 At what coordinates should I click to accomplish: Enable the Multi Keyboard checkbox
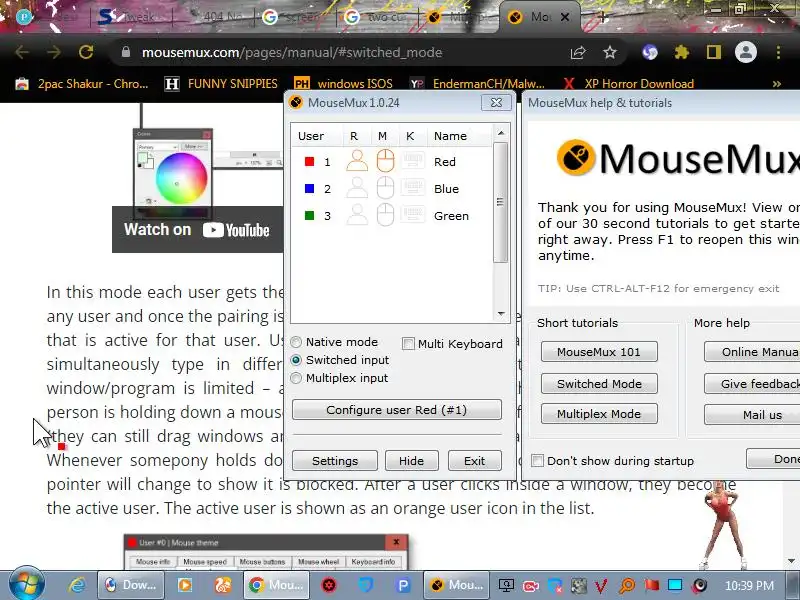point(408,344)
